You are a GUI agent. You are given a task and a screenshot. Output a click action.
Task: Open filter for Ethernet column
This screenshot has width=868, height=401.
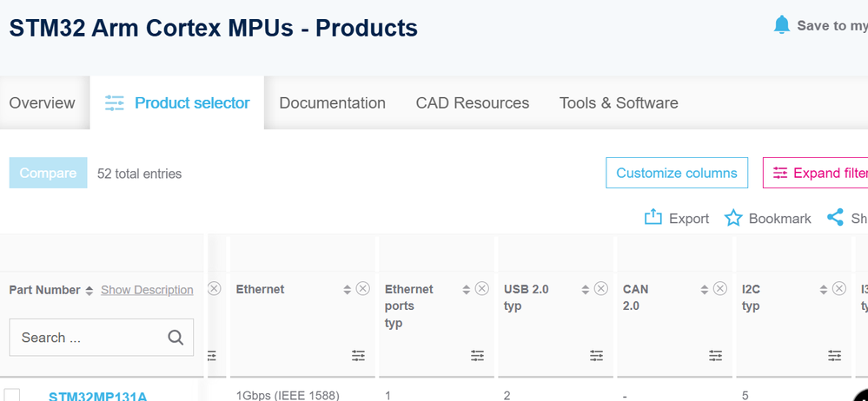click(x=358, y=356)
